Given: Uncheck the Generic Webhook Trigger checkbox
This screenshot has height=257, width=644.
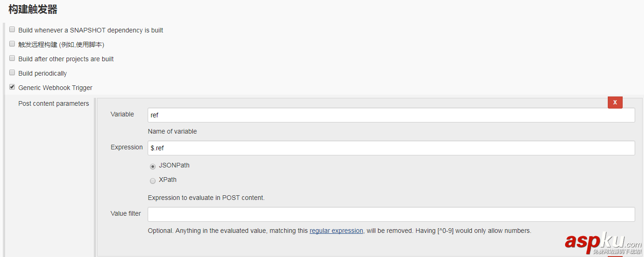Looking at the screenshot, I should pos(12,87).
